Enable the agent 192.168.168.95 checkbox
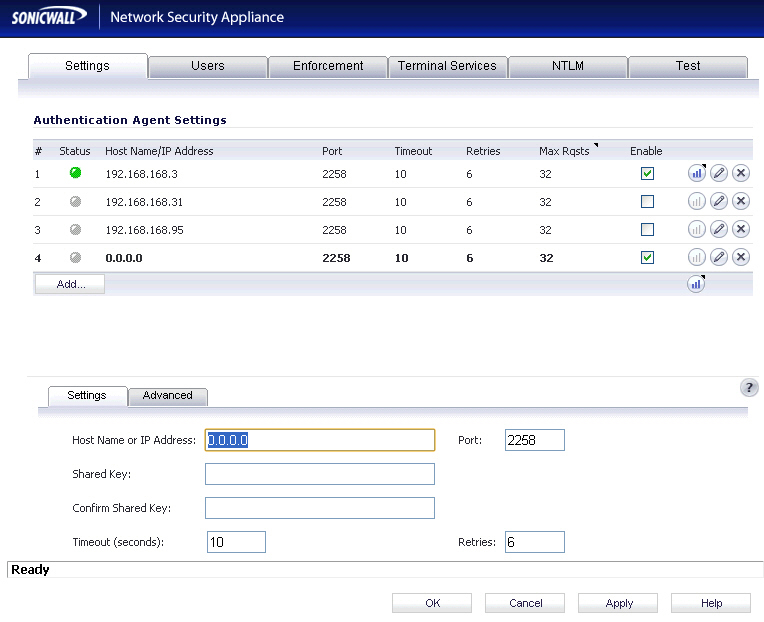764x622 pixels. (647, 229)
